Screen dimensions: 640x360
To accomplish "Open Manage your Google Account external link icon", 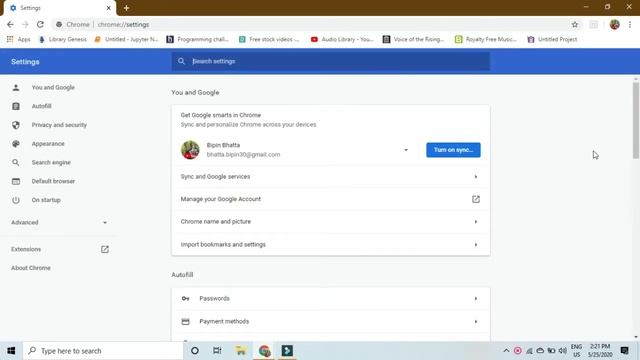I will 476,199.
